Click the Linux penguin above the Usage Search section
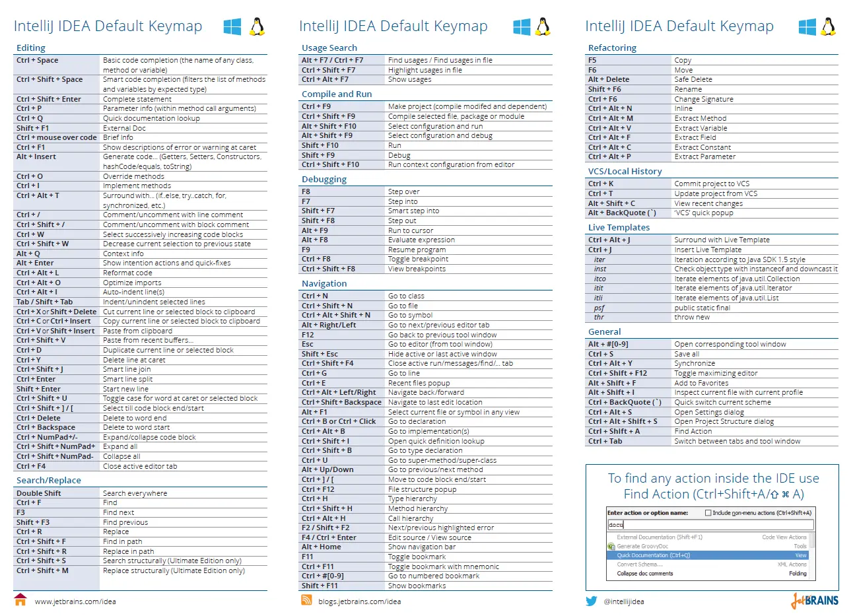Screen dimensions: 853x616 (543, 26)
